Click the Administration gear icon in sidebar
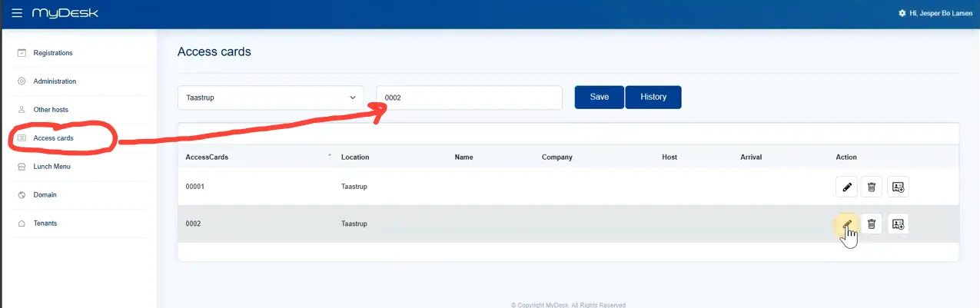Viewport: 980px width, 308px height. pyautogui.click(x=22, y=81)
